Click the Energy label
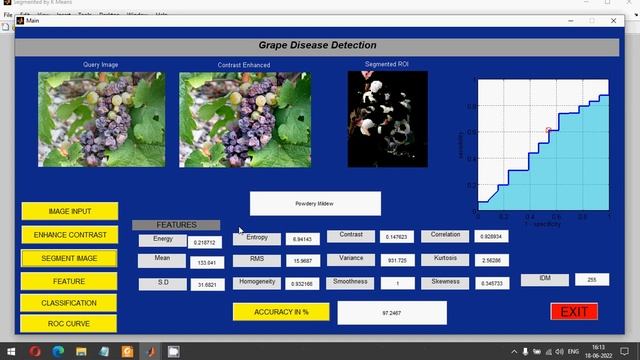Image resolution: width=640 pixels, height=360 pixels. click(162, 240)
